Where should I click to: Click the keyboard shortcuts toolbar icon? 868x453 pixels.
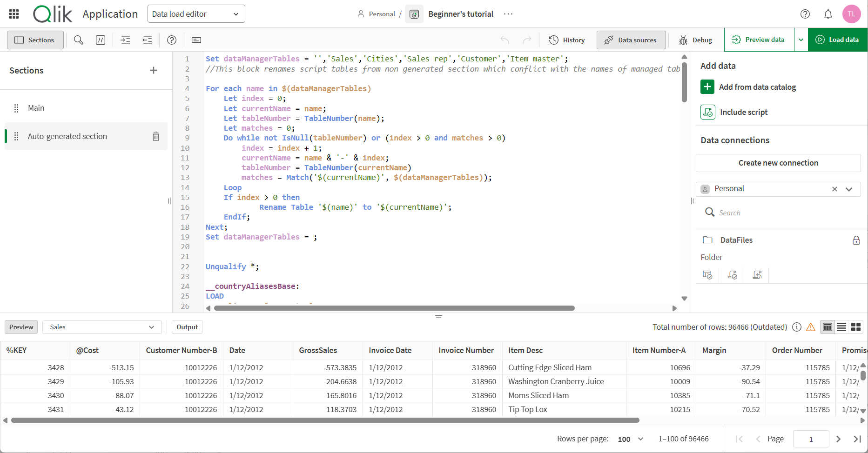click(x=196, y=40)
